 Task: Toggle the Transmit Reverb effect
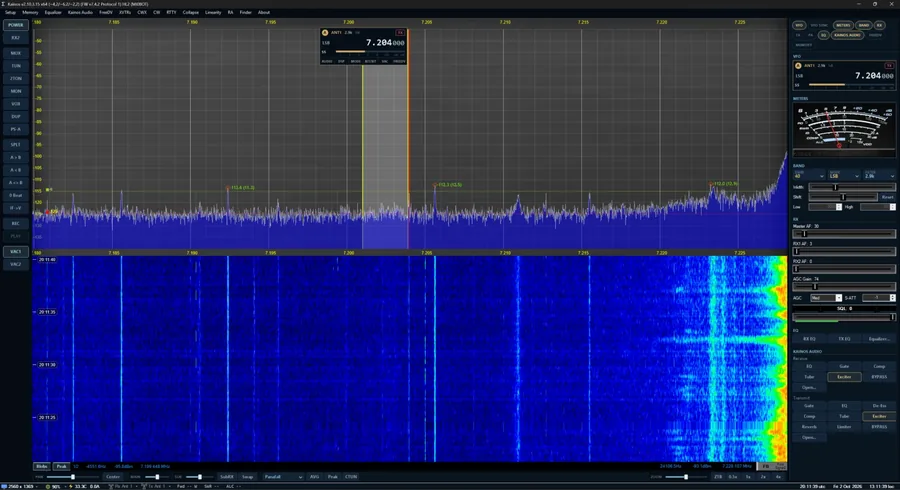pyautogui.click(x=809, y=427)
